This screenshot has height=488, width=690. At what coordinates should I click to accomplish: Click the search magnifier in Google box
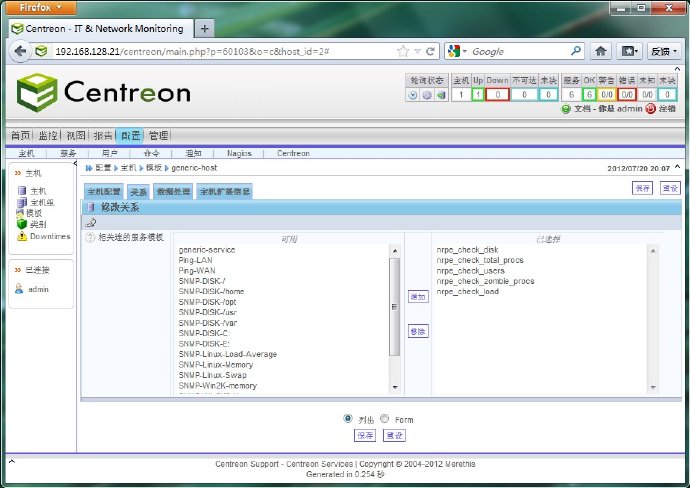tap(576, 51)
